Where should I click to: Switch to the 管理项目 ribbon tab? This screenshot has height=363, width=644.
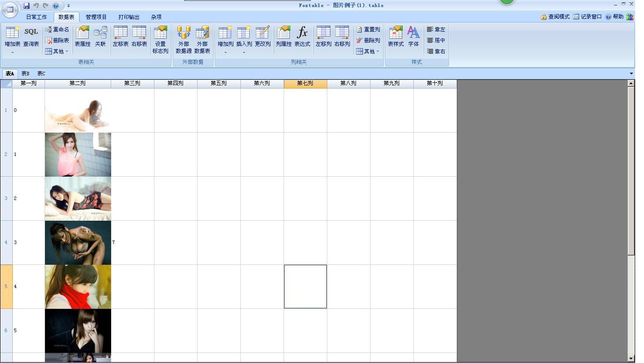96,17
